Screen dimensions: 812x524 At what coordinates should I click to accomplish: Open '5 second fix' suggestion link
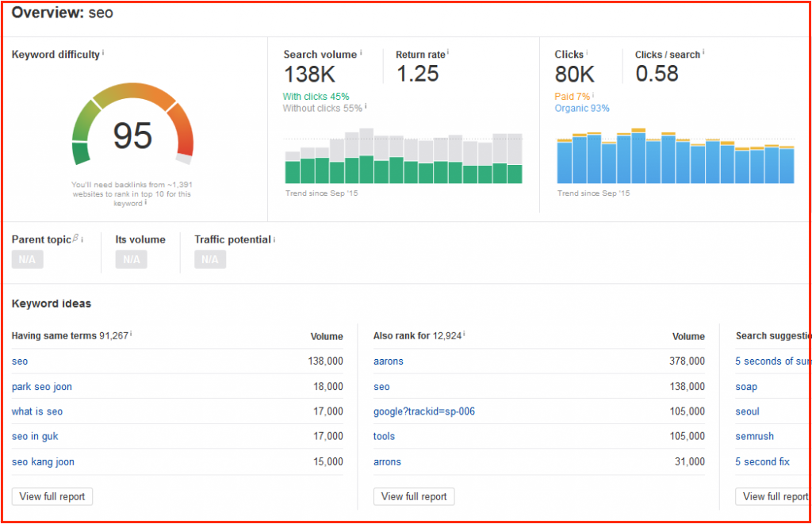coord(762,462)
